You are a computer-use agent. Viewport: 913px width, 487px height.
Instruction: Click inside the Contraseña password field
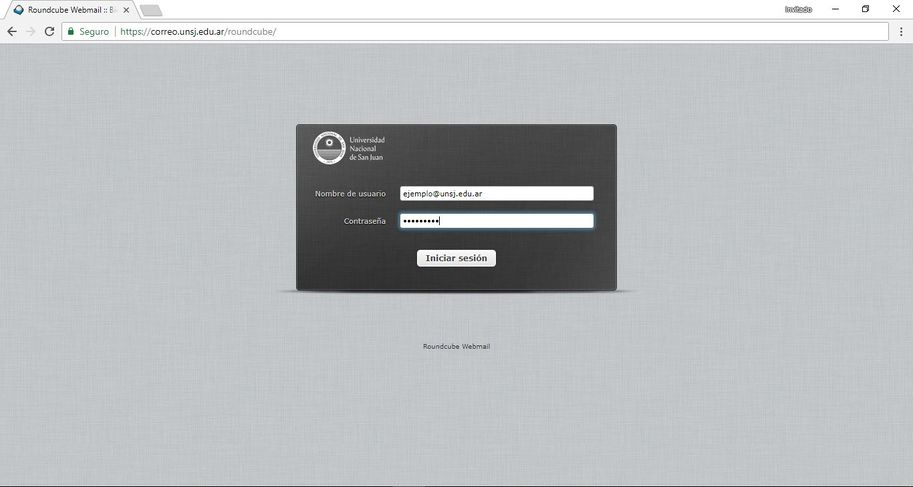(x=496, y=221)
